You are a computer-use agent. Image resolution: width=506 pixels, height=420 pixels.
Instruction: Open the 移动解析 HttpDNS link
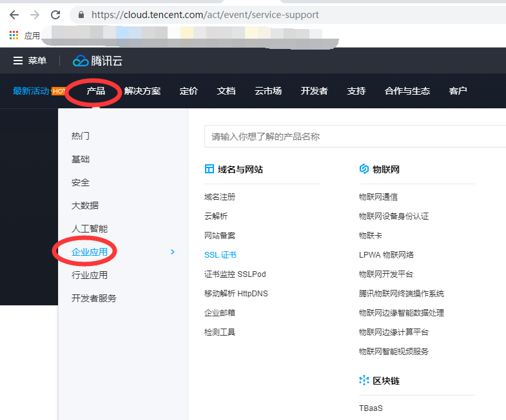pyautogui.click(x=236, y=294)
